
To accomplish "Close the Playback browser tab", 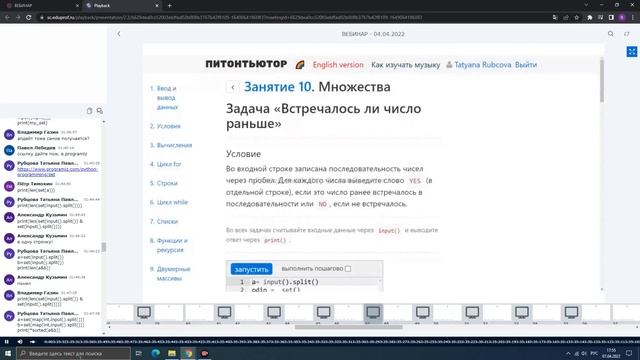I will 157,6.
